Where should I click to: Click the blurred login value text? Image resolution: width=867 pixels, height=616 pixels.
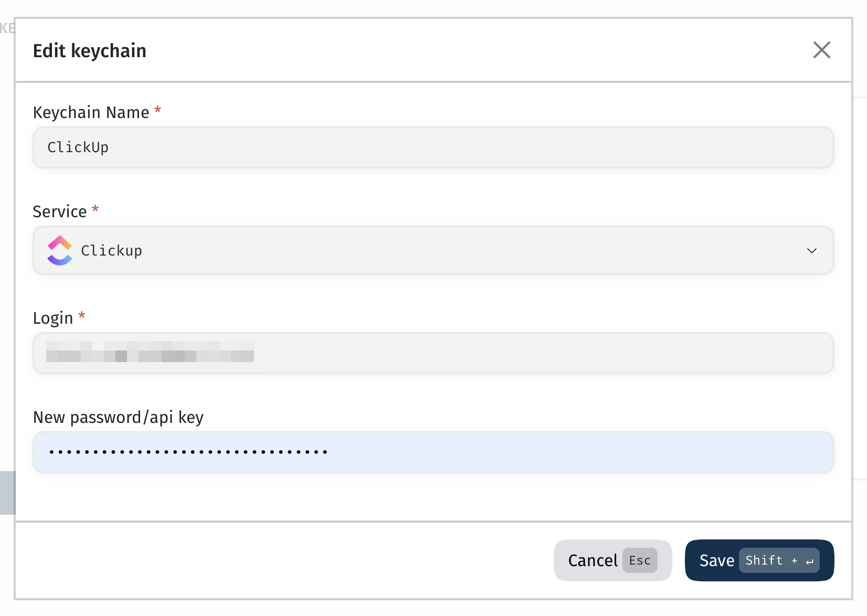pyautogui.click(x=150, y=352)
